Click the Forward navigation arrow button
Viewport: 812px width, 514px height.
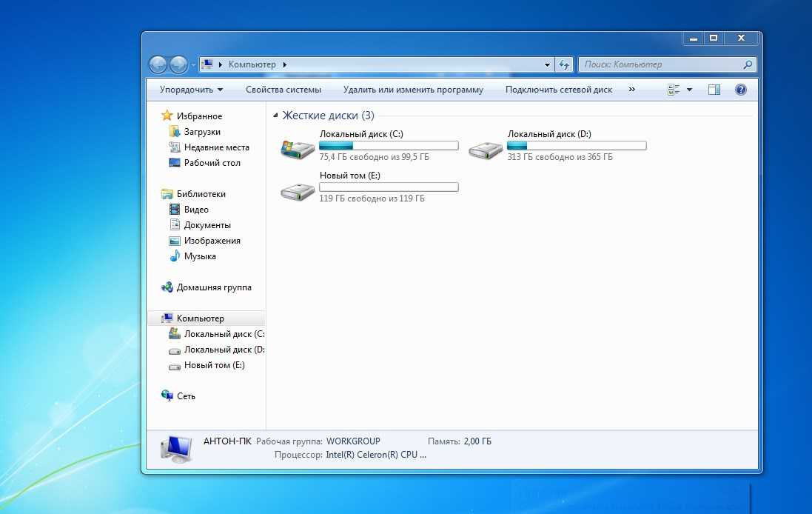pos(178,65)
